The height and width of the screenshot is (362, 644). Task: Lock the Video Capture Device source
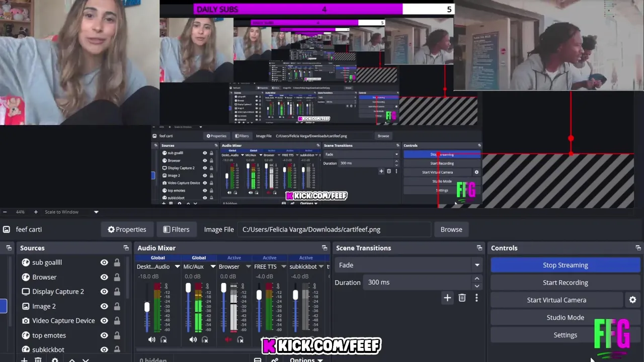pos(117,321)
